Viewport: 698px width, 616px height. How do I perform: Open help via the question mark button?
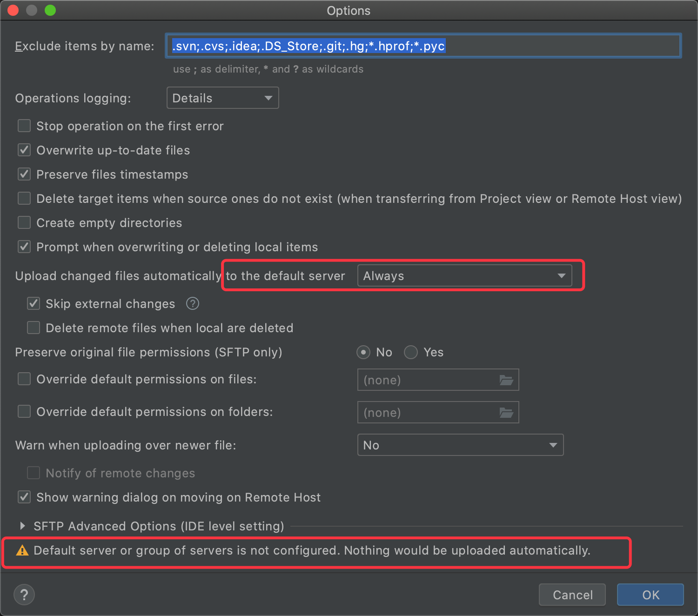click(24, 595)
